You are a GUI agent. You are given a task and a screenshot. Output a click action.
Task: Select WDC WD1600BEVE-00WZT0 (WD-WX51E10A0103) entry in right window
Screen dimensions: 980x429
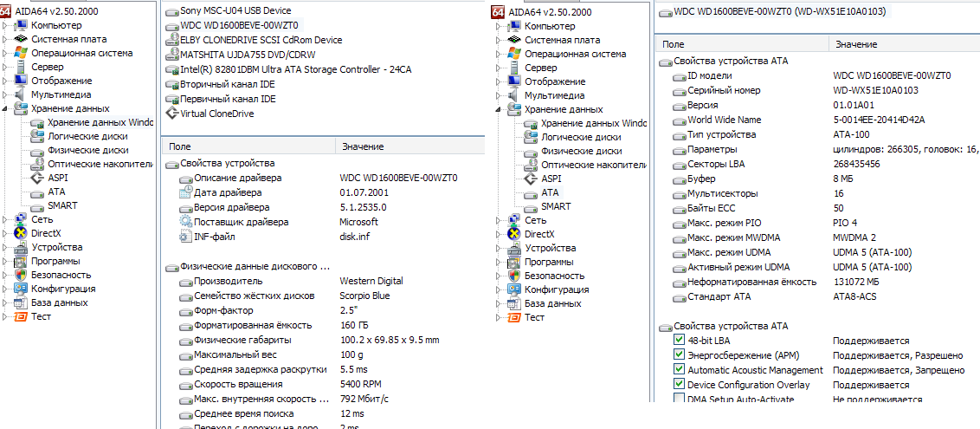(x=779, y=11)
